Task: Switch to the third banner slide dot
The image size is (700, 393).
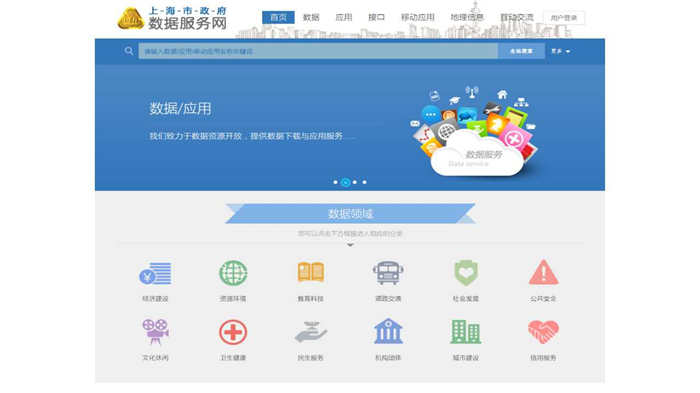Action: pos(355,182)
